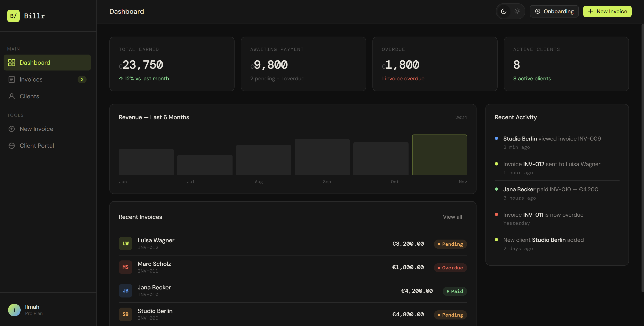The height and width of the screenshot is (326, 644).
Task: Click the Studio Berlin invoice name
Action: point(155,311)
